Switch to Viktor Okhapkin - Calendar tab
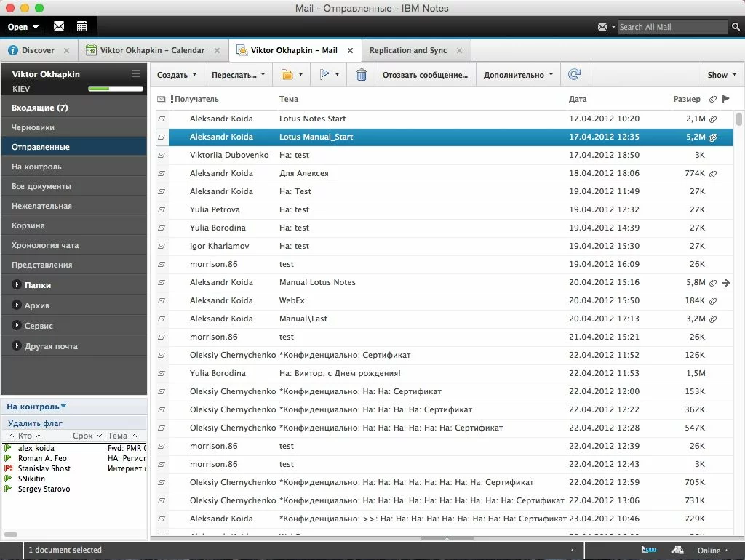Screen dimensions: 745x560 coord(152,50)
